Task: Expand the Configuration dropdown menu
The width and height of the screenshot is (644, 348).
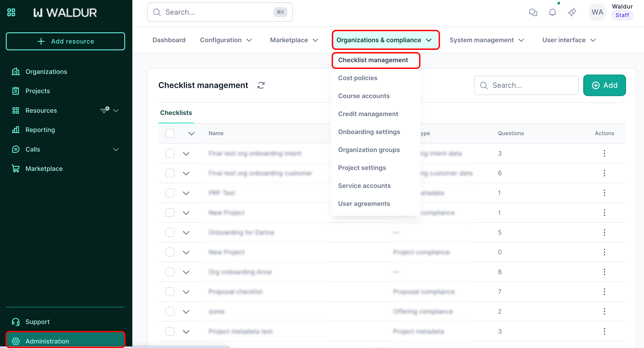Action: click(226, 40)
